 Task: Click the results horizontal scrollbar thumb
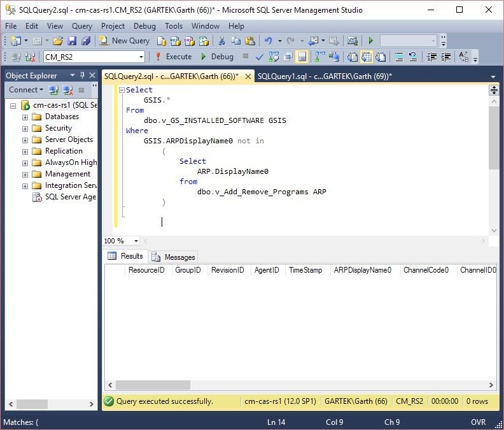[x=153, y=385]
